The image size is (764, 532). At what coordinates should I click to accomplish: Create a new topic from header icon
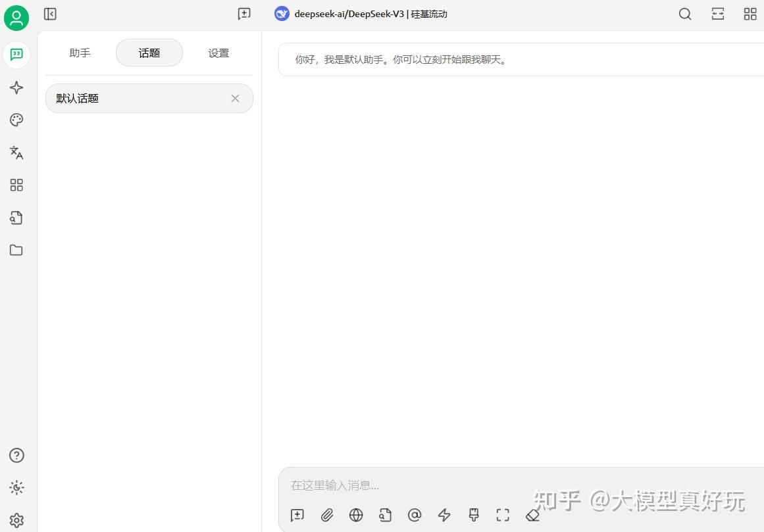point(244,14)
